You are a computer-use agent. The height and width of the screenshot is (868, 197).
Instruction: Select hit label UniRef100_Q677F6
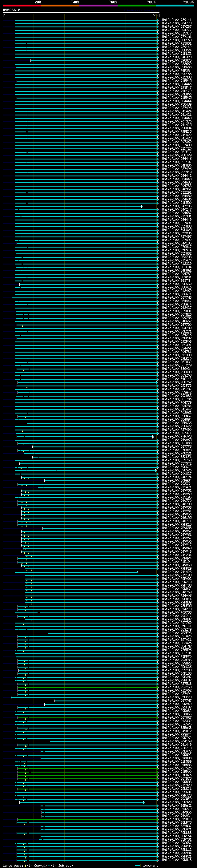(x=176, y=447)
